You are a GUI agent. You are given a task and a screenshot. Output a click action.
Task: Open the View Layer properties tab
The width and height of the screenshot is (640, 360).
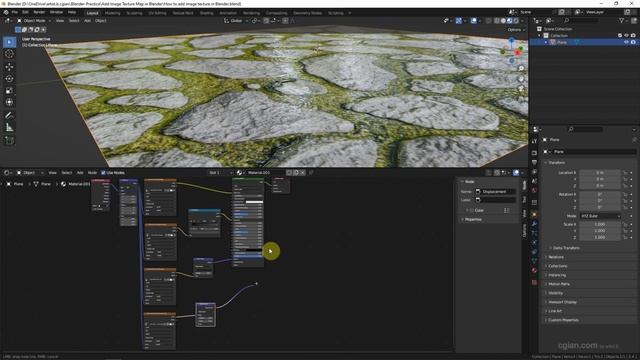point(534,172)
